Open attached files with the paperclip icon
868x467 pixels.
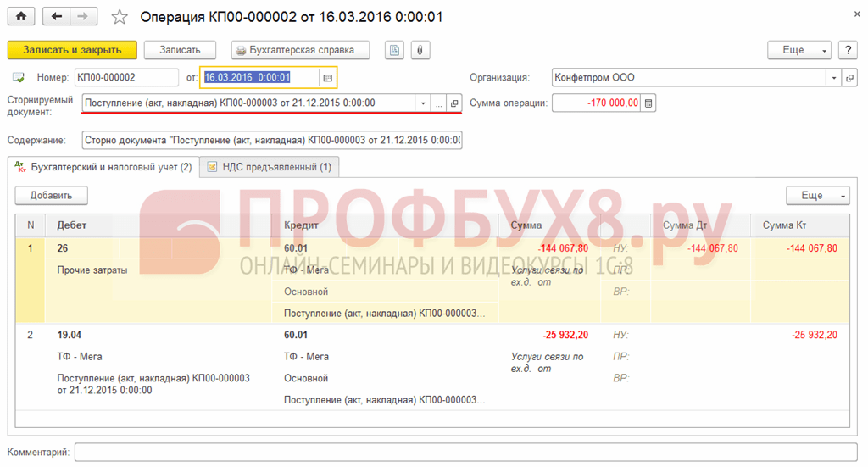(x=420, y=50)
